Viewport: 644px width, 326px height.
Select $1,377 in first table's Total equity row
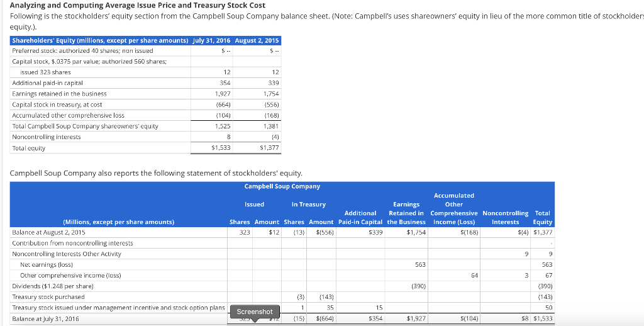click(269, 148)
